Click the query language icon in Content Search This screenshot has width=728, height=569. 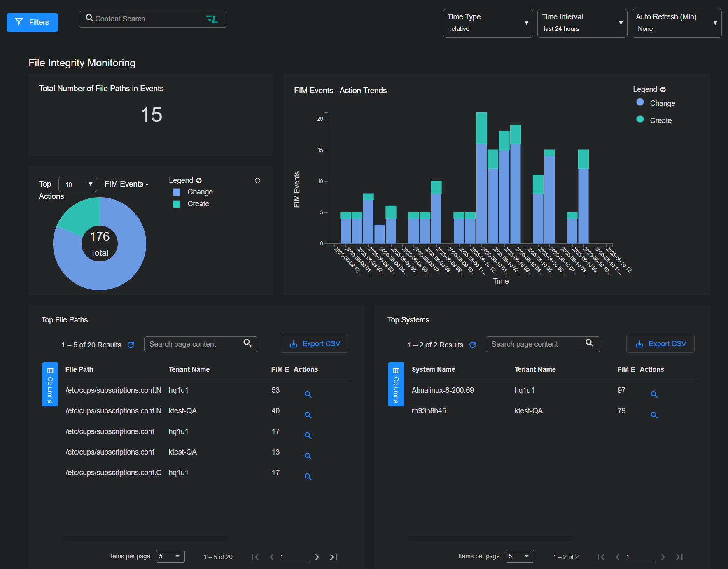tap(212, 19)
